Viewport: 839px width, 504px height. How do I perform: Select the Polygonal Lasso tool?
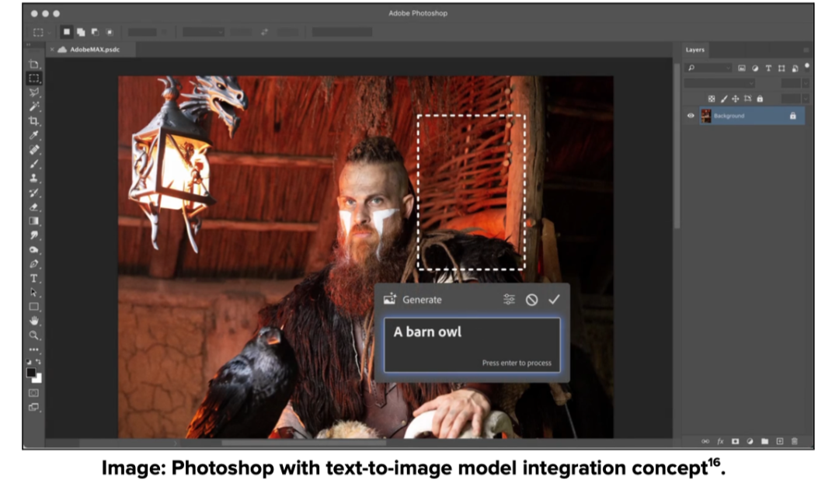(x=33, y=92)
